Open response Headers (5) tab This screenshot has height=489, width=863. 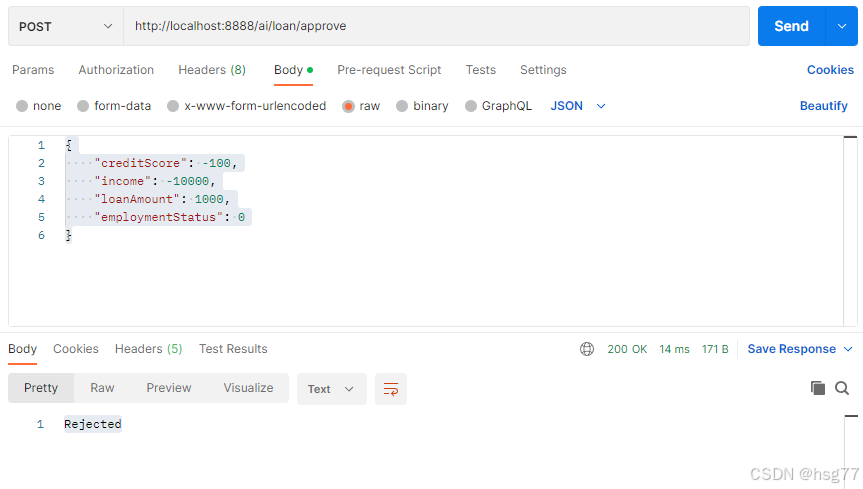click(149, 349)
